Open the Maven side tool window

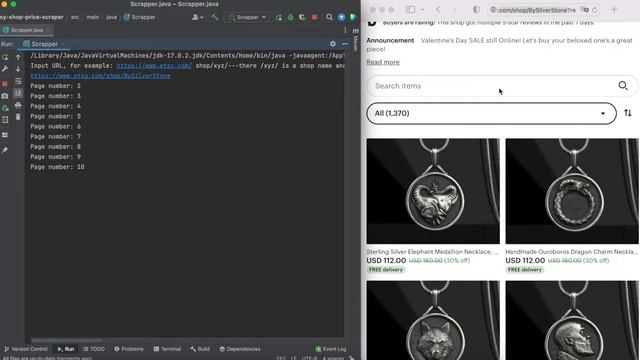tap(356, 40)
